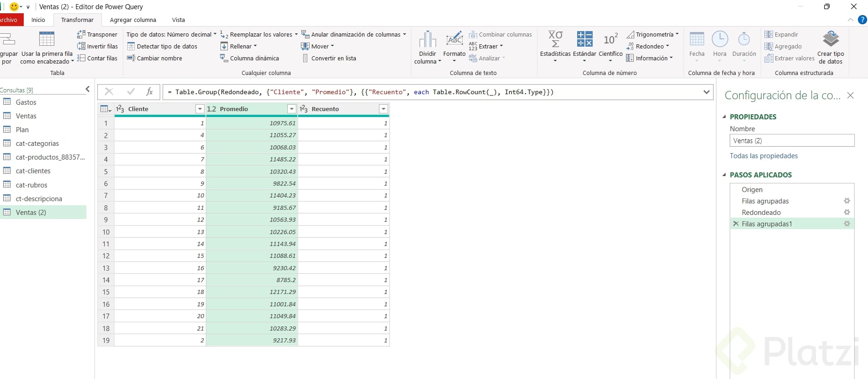Delete the Filas agrupadas1 step with X
868x379 pixels.
point(736,224)
